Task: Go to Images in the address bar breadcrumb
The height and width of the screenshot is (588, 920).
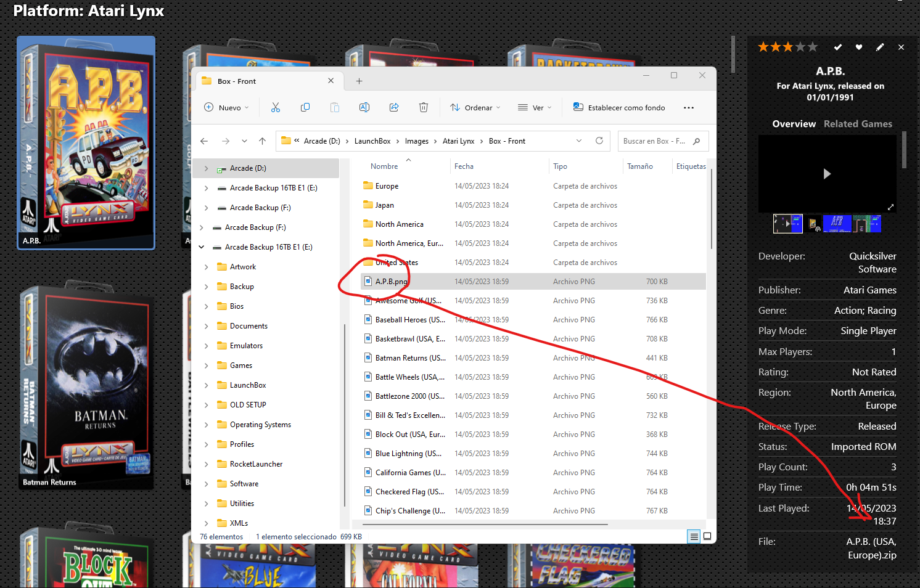Action: coord(417,141)
